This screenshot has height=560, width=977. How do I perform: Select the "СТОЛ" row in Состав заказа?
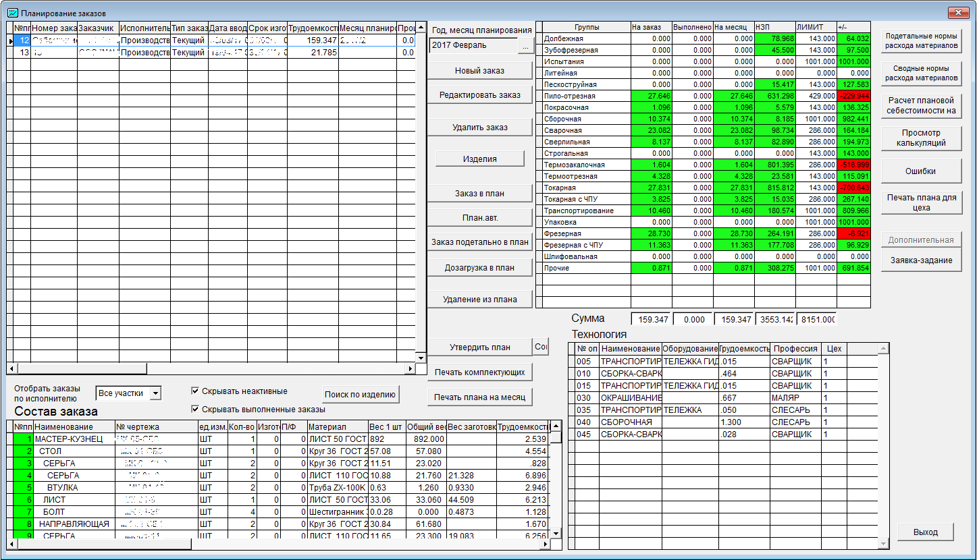51,451
